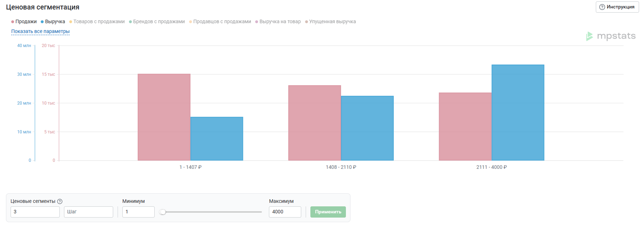Click the 15 тыс axis value
The height and width of the screenshot is (226, 644).
(49, 74)
